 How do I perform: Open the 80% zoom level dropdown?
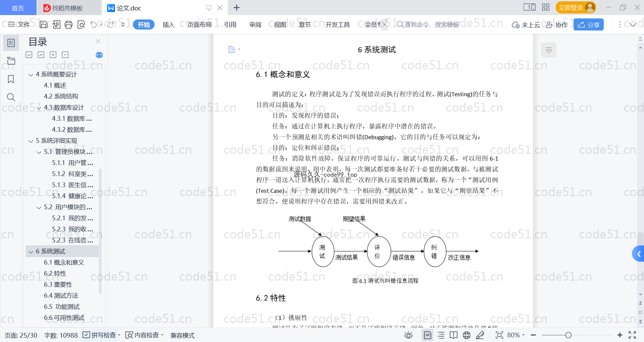pyautogui.click(x=516, y=335)
